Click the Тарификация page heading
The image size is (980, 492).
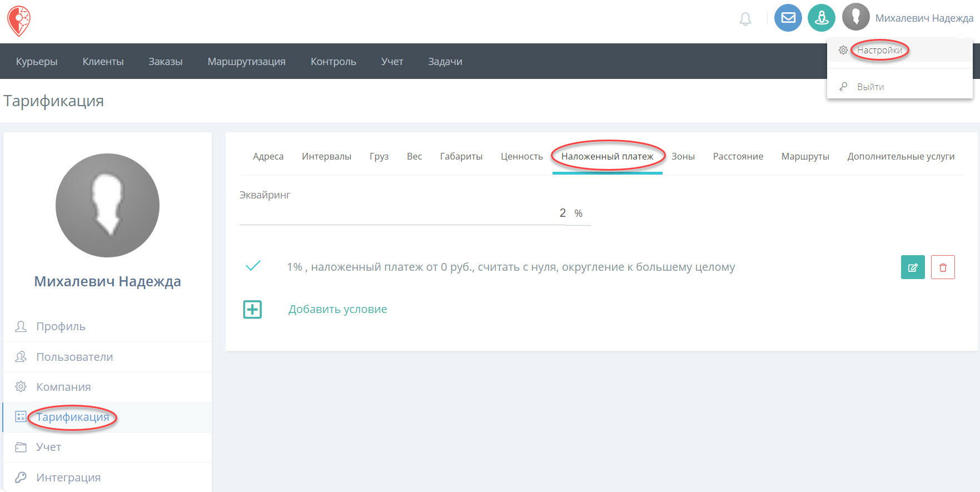coord(53,101)
